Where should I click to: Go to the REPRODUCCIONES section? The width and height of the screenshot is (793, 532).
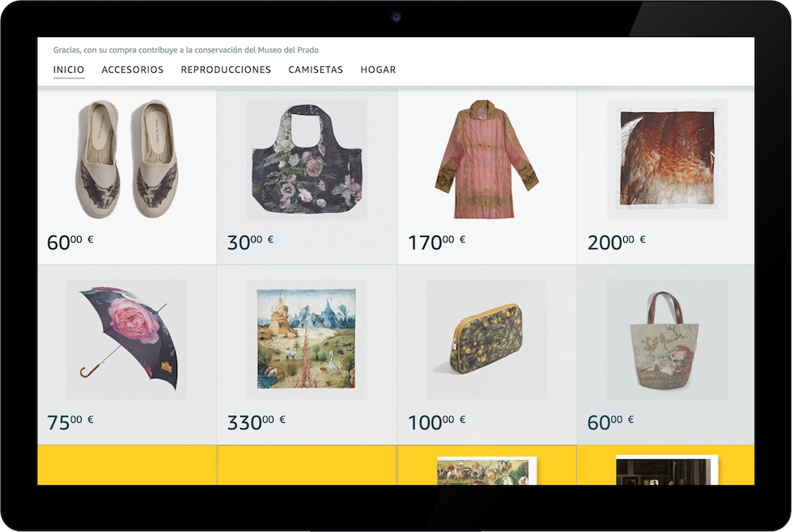coord(226,70)
